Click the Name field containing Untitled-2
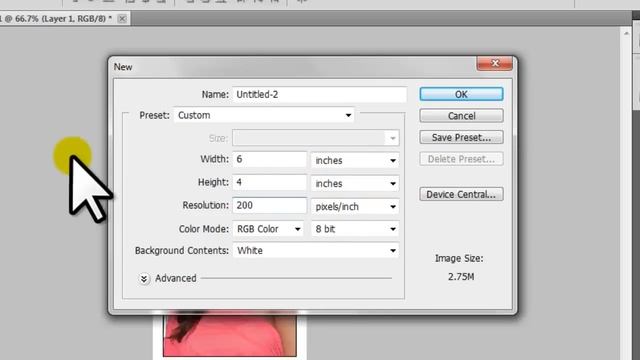Viewport: 640px width, 360px height. pyautogui.click(x=320, y=94)
